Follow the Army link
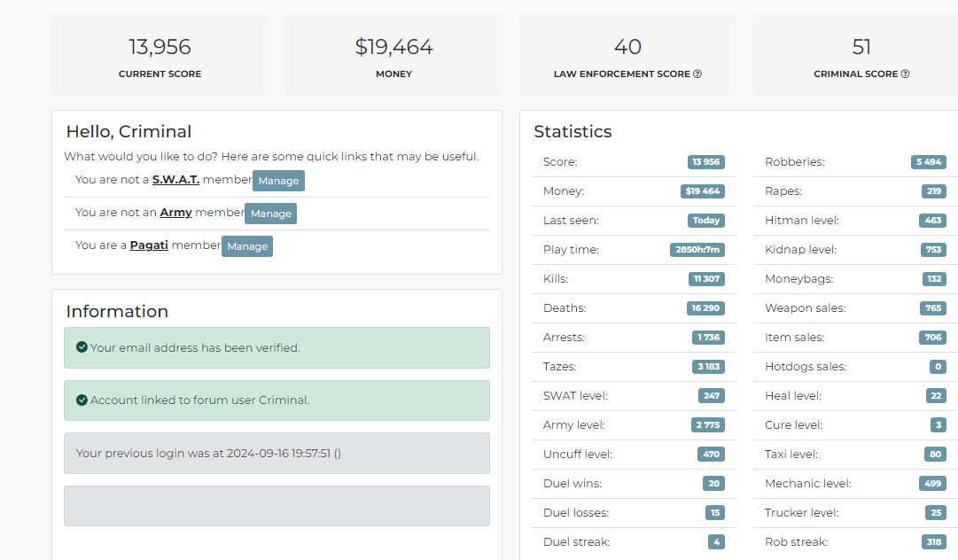The height and width of the screenshot is (560, 958). 176,213
